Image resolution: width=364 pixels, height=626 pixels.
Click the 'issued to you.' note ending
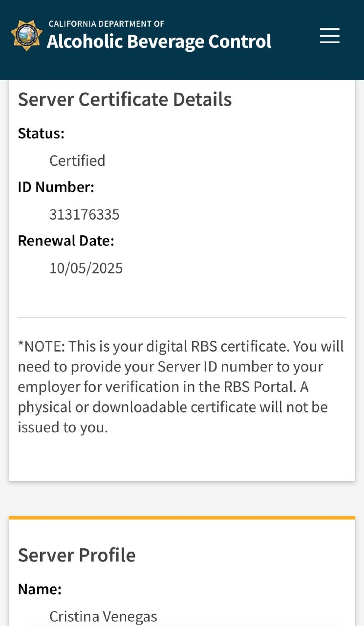(63, 427)
